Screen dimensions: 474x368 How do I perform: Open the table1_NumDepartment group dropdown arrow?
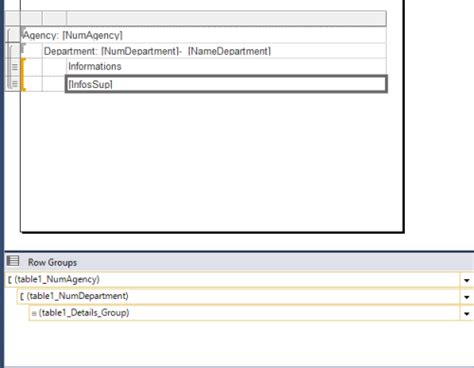[x=467, y=297]
